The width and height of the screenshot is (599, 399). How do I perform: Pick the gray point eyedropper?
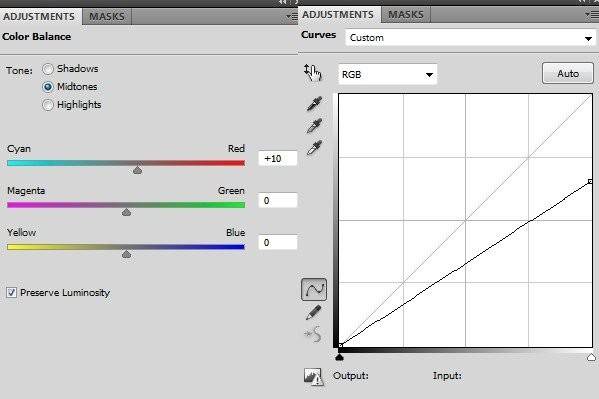coord(314,126)
